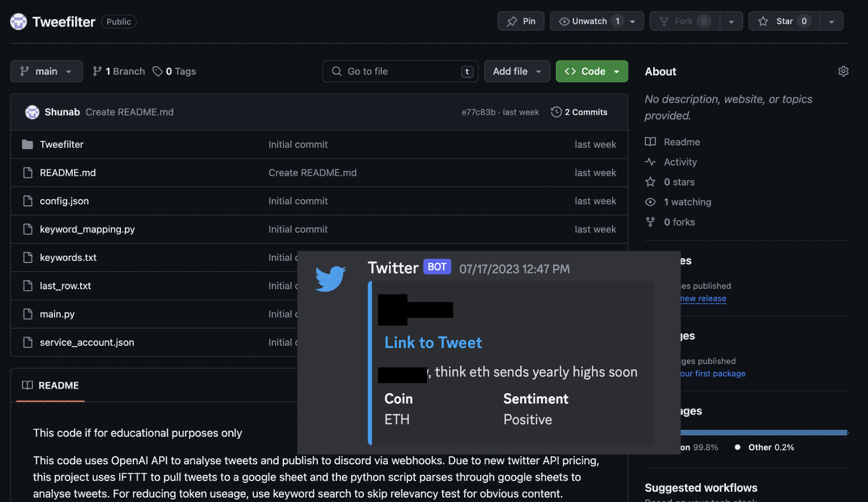Image resolution: width=868 pixels, height=502 pixels.
Task: Expand the Add file menu
Action: pyautogui.click(x=517, y=71)
